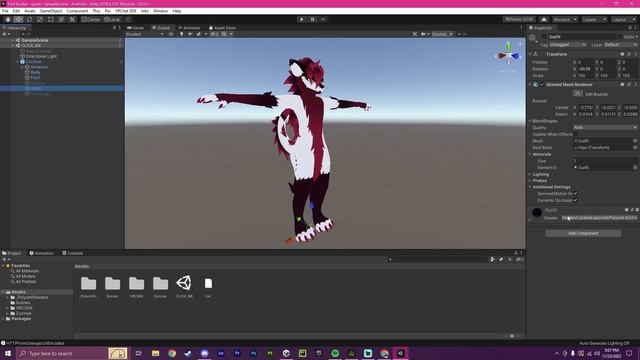The height and width of the screenshot is (360, 640).
Task: Collapse the Armature parent object in the Hierarchy
Action: coord(22,67)
